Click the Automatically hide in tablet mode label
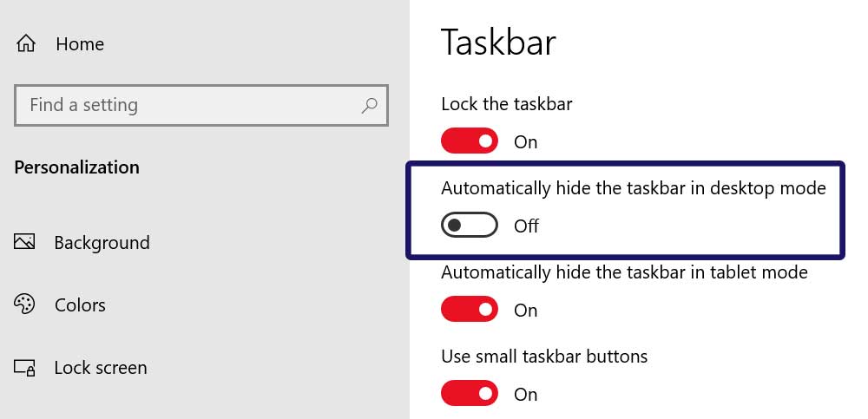The image size is (868, 419). point(624,272)
